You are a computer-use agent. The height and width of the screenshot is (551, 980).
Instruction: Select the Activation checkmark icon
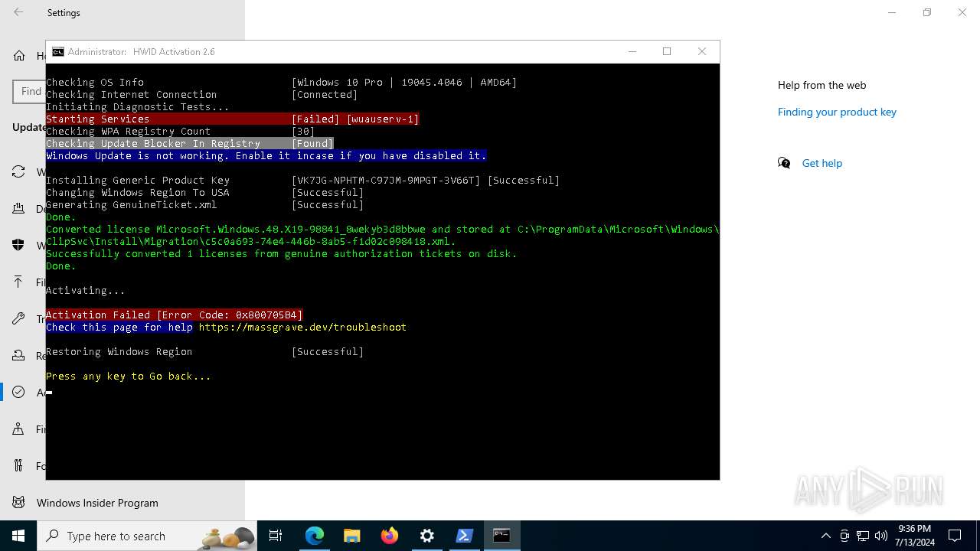19,392
